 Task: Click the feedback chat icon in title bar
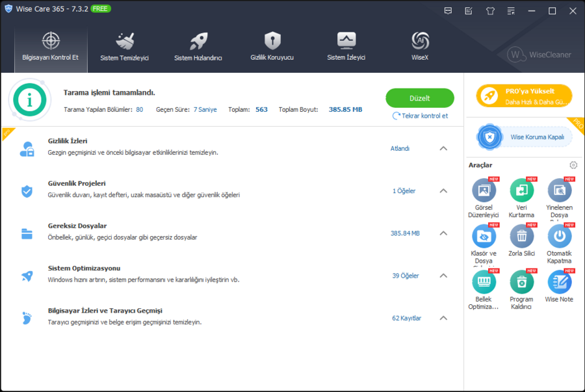coord(448,11)
